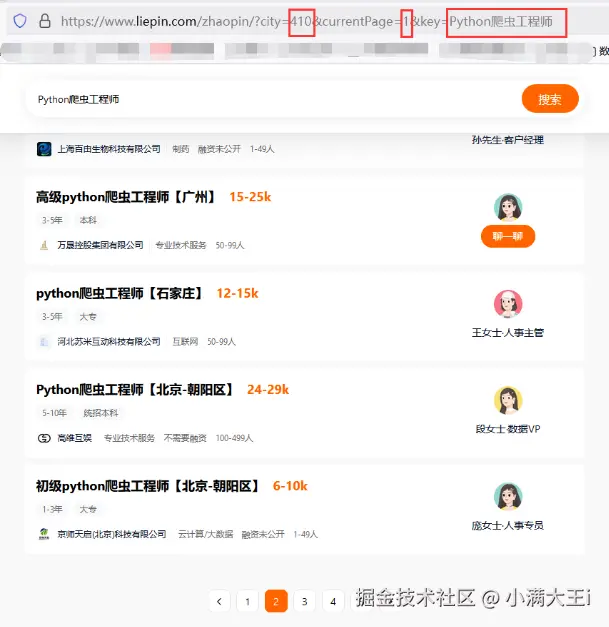This screenshot has width=609, height=627.
Task: Click recruiter name 段女士·数据VP
Action: tap(508, 429)
